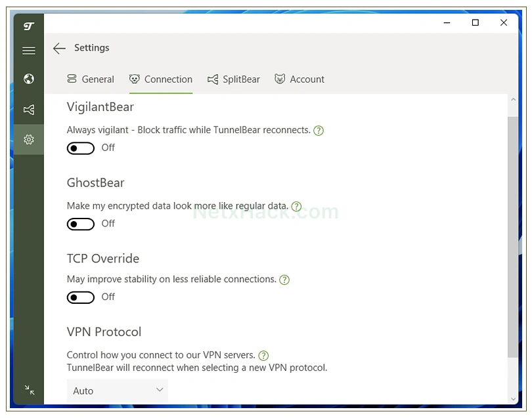Open TCP Override help question mark
This screenshot has width=532, height=418.
pos(284,280)
